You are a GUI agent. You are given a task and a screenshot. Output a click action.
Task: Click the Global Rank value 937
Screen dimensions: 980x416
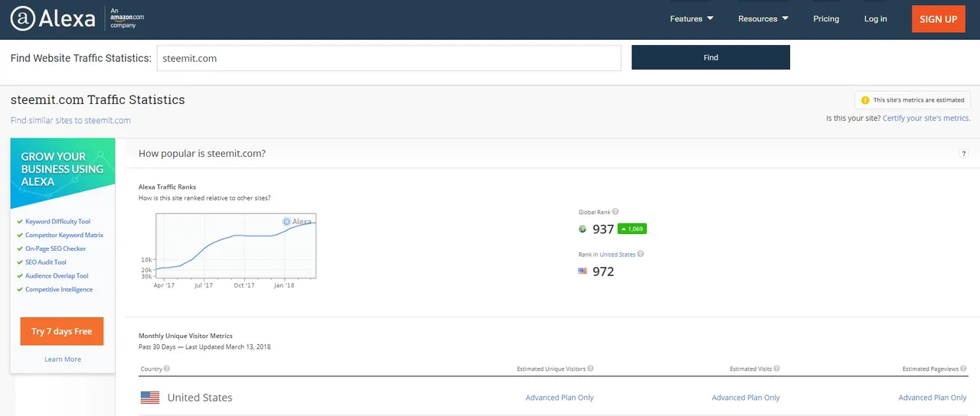[x=603, y=229]
